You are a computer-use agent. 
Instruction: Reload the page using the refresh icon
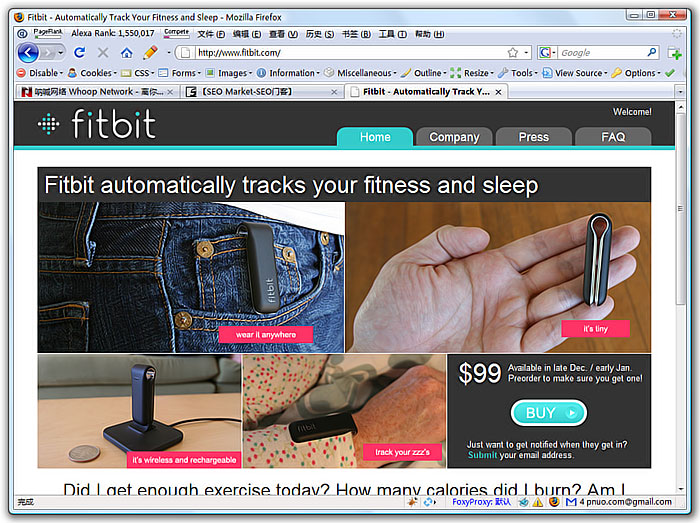(x=79, y=53)
